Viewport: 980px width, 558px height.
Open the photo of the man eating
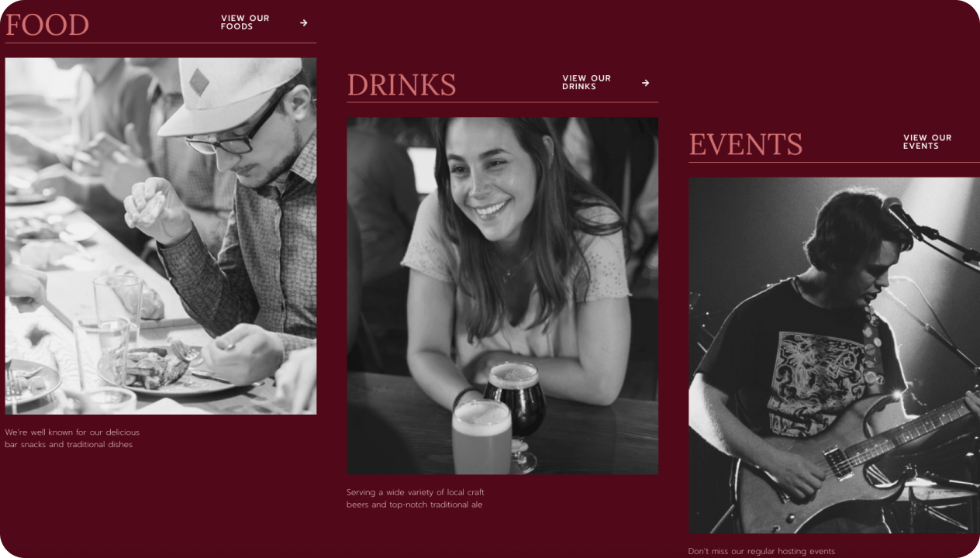point(160,236)
